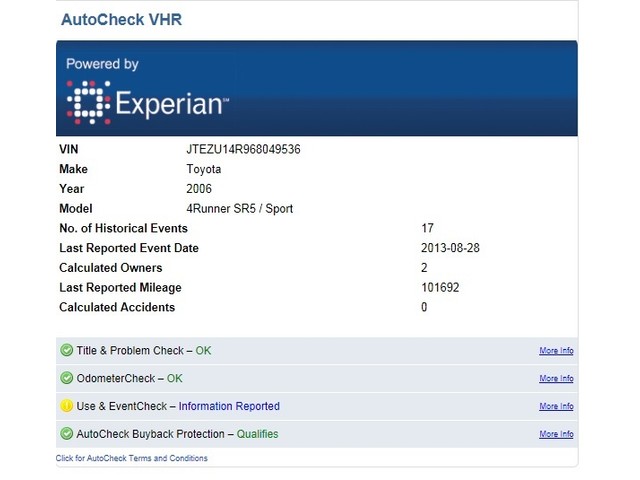
Task: Click the Year value 2006
Action: coord(199,189)
